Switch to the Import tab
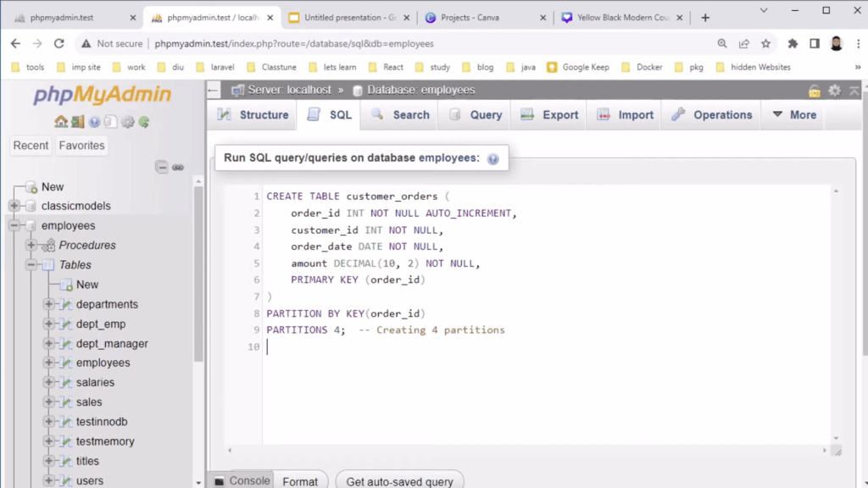The width and height of the screenshot is (868, 488). pyautogui.click(x=625, y=115)
